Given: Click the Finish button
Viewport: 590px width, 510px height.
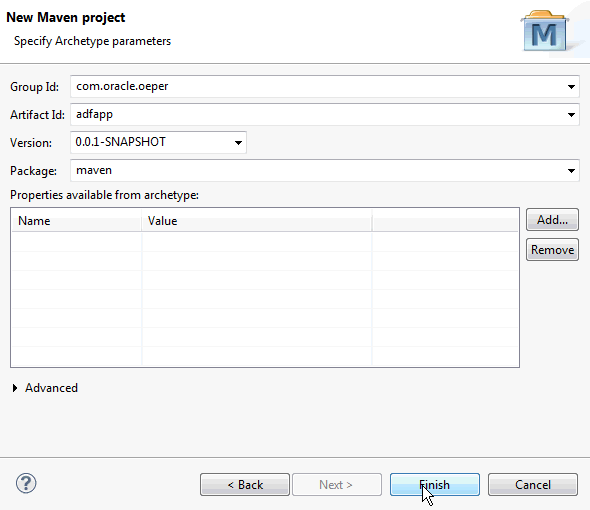Looking at the screenshot, I should click(435, 484).
